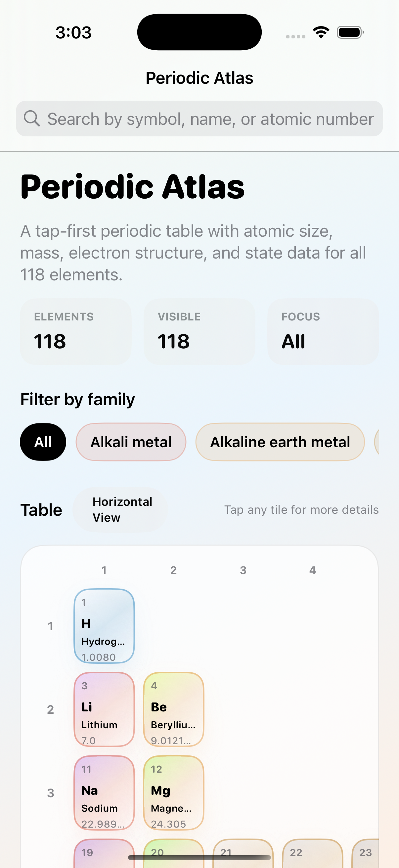This screenshot has height=868, width=399.
Task: Open the Hydrogen element tile
Action: [104, 625]
